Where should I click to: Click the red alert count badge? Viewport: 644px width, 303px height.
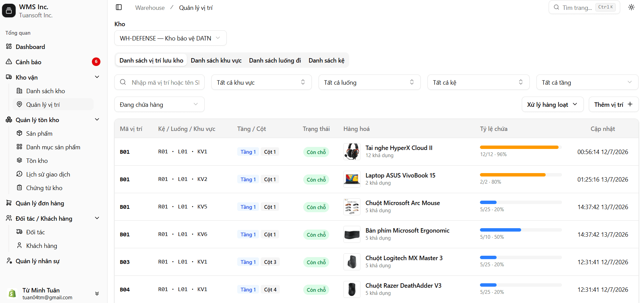96,62
